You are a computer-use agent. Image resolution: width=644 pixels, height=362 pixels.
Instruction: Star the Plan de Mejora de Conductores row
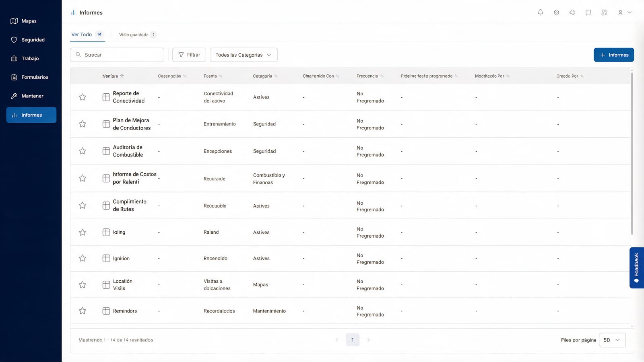[83, 124]
